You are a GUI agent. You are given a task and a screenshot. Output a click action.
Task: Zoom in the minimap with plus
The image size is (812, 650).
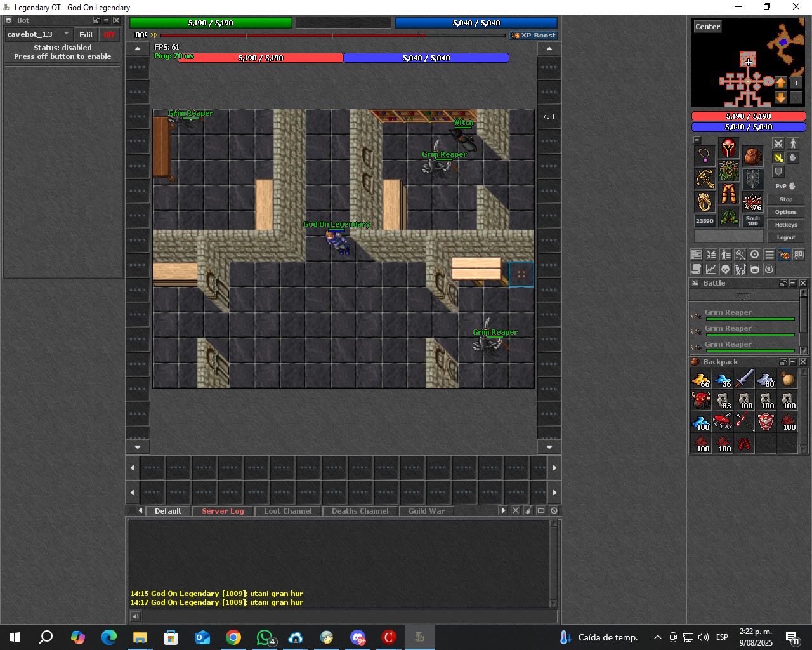(797, 83)
